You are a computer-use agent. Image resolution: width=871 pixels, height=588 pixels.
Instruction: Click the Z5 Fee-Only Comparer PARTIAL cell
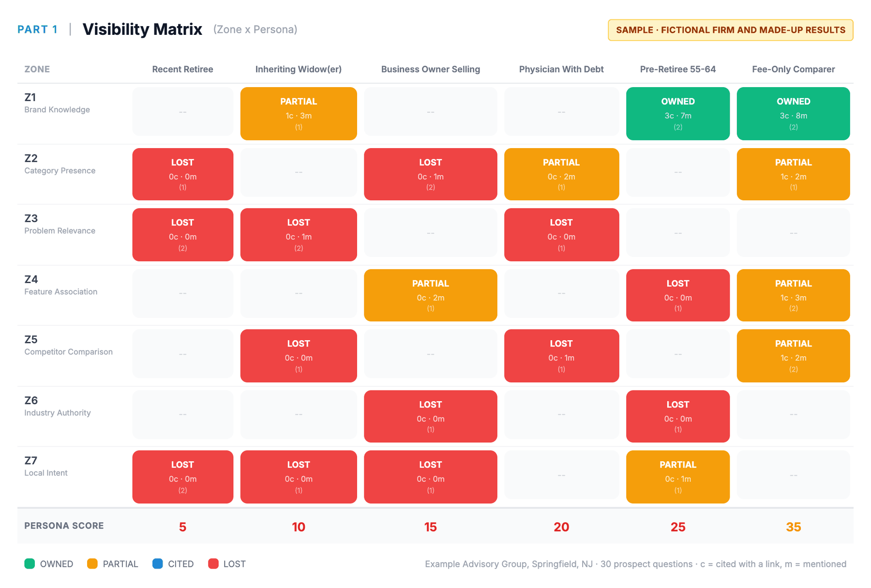coord(794,356)
